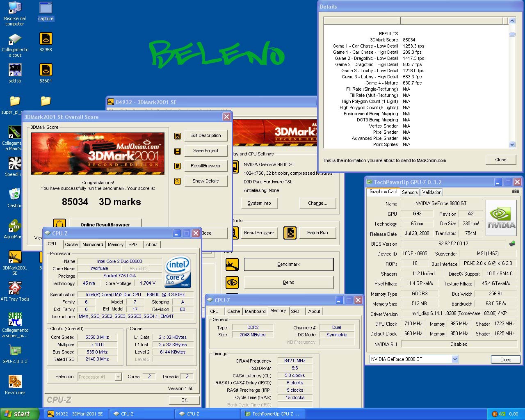Image resolution: width=525 pixels, height=420 pixels.
Task: Click System Info button in 3DMark
Action: tap(259, 203)
